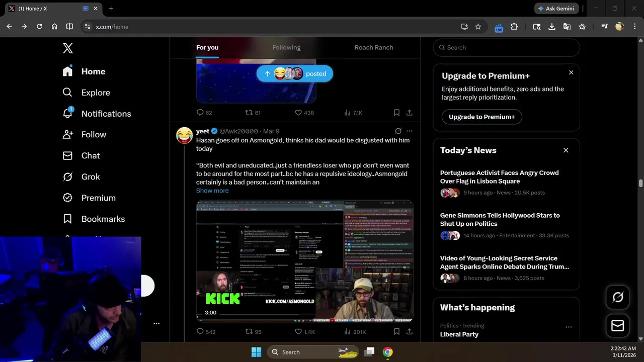Share yeet's post

pos(410,332)
